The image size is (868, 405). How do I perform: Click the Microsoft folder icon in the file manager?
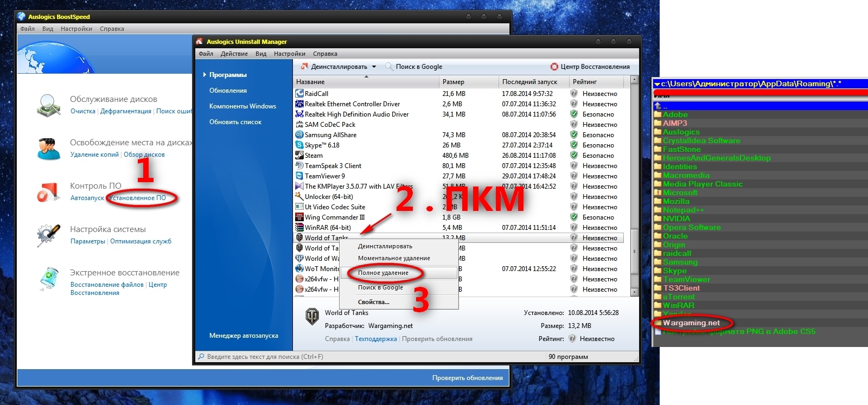click(x=658, y=192)
